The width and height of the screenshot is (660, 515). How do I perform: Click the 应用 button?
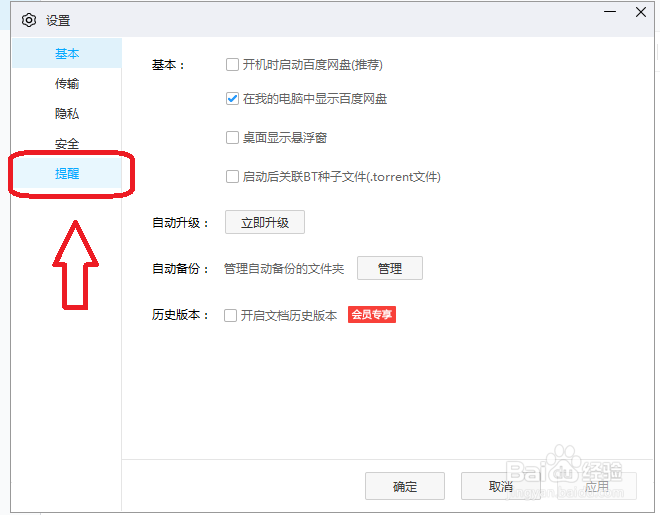597,486
